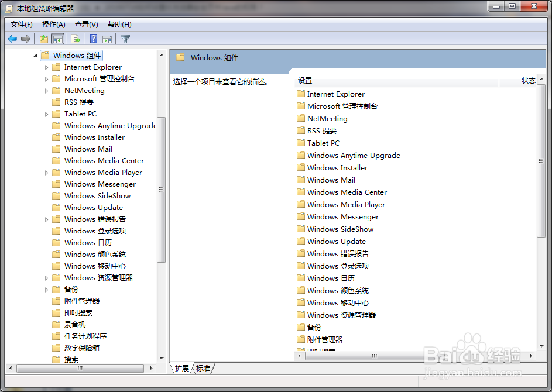Click the Export list toolbar icon

coord(76,39)
